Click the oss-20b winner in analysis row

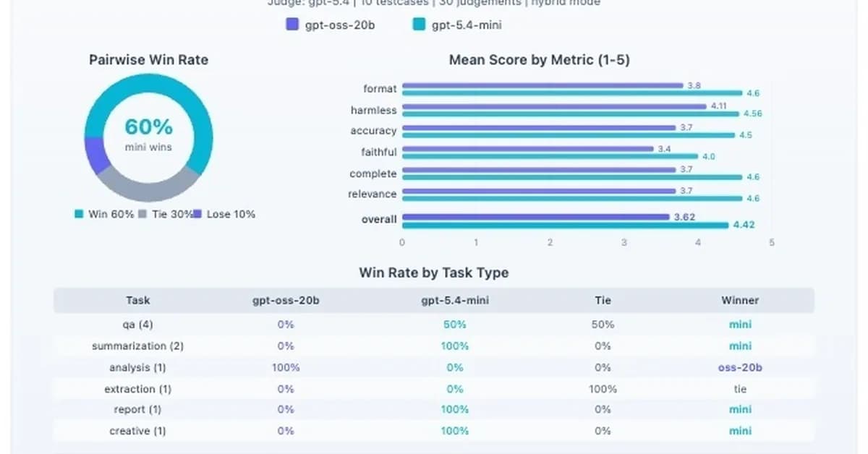740,367
